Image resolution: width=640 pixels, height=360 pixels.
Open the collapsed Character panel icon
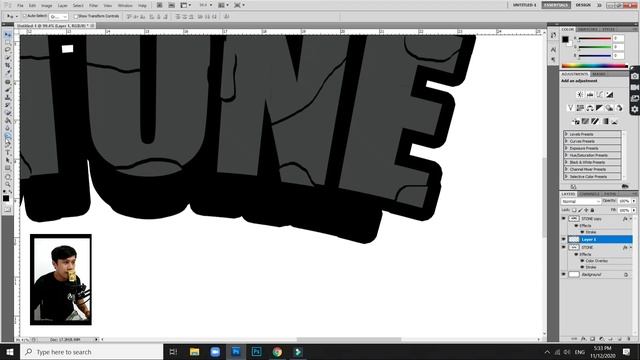[x=553, y=49]
